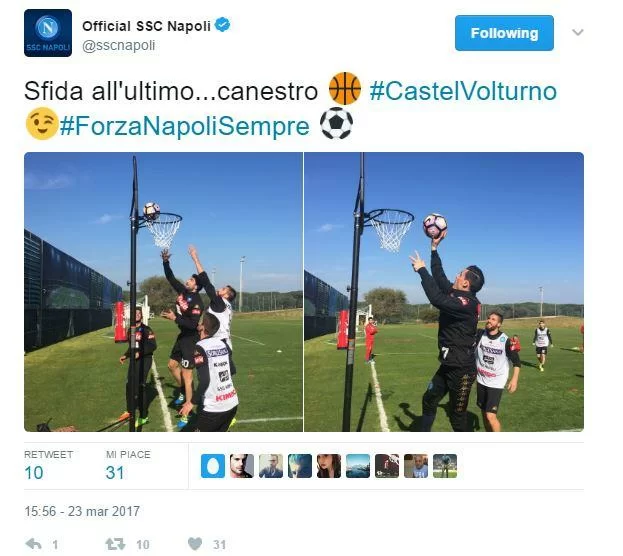Viewport: 623px width, 556px height.
Task: Open the #CastelVolturno hashtag
Action: [x=463, y=91]
